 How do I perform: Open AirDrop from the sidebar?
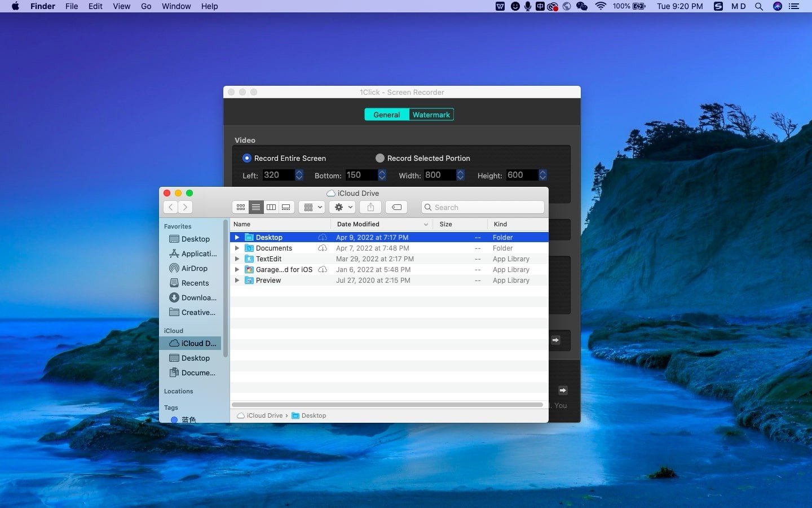pos(194,269)
